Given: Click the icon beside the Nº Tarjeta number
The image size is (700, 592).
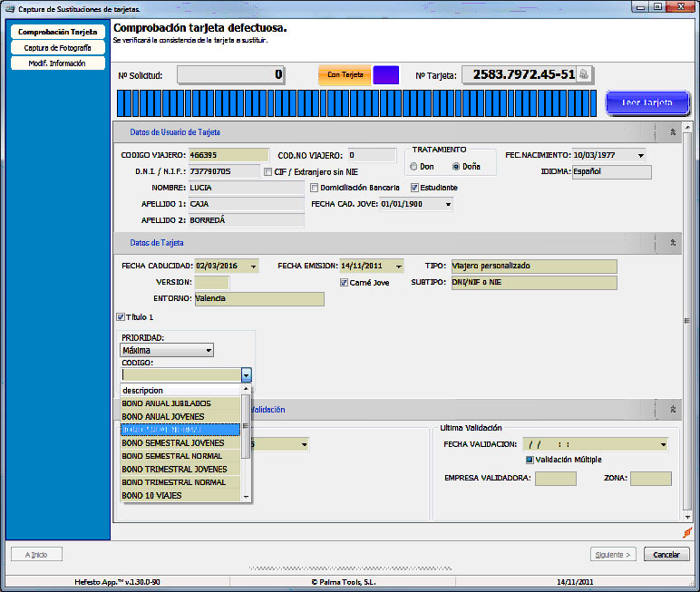Looking at the screenshot, I should pyautogui.click(x=585, y=74).
